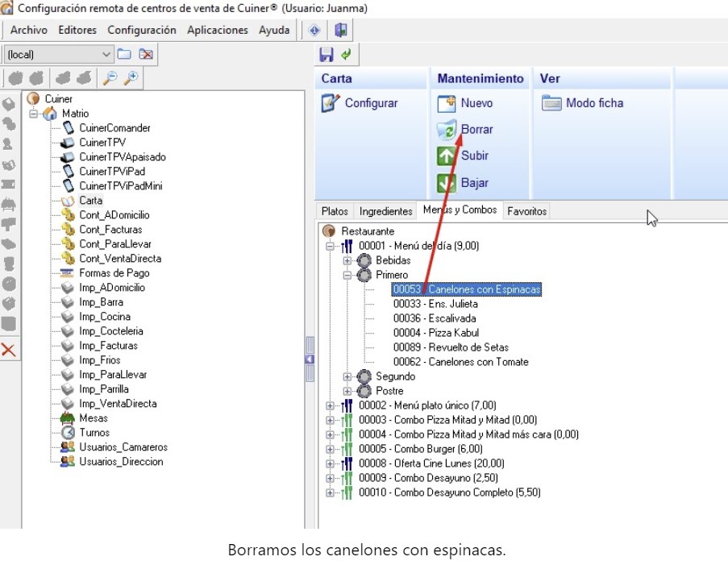728x569 pixels.
Task: Click the green undo arrow icon
Action: tap(346, 54)
